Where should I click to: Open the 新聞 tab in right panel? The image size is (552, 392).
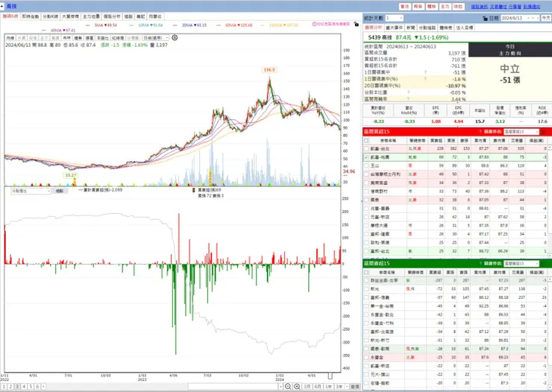click(410, 28)
